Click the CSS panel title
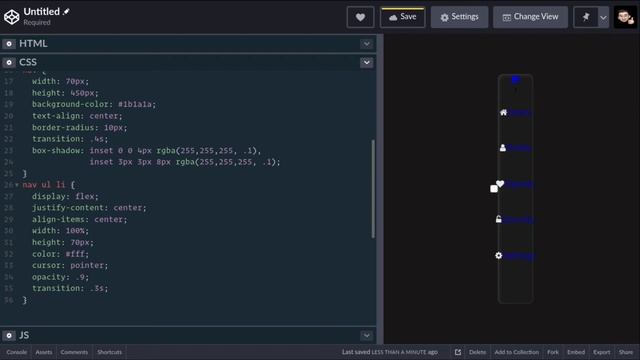640x360 pixels. (x=28, y=62)
